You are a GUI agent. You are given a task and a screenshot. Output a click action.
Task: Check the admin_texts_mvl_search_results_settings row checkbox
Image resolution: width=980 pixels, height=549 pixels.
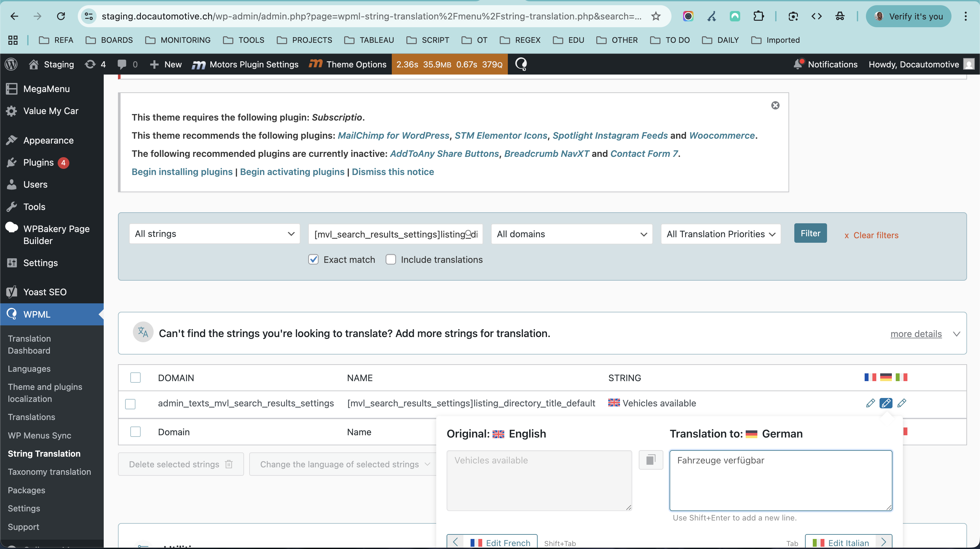[131, 404]
